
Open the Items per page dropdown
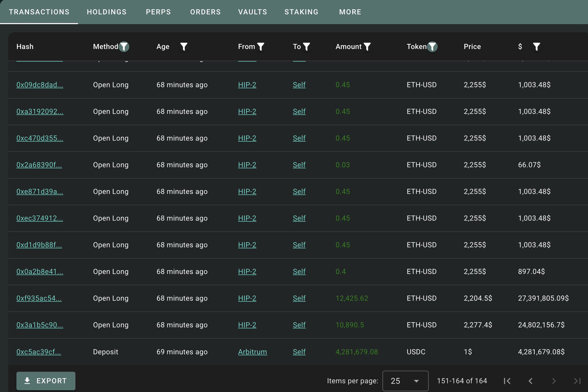[405, 381]
